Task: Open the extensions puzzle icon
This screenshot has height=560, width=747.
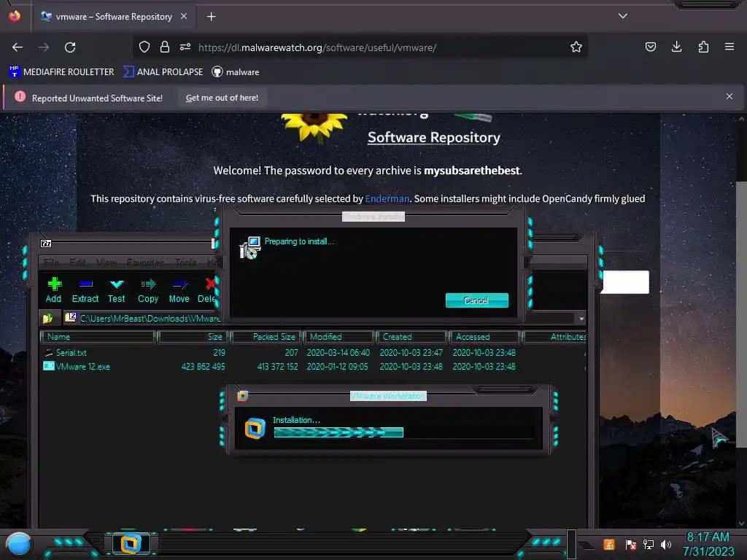Action: (x=703, y=47)
